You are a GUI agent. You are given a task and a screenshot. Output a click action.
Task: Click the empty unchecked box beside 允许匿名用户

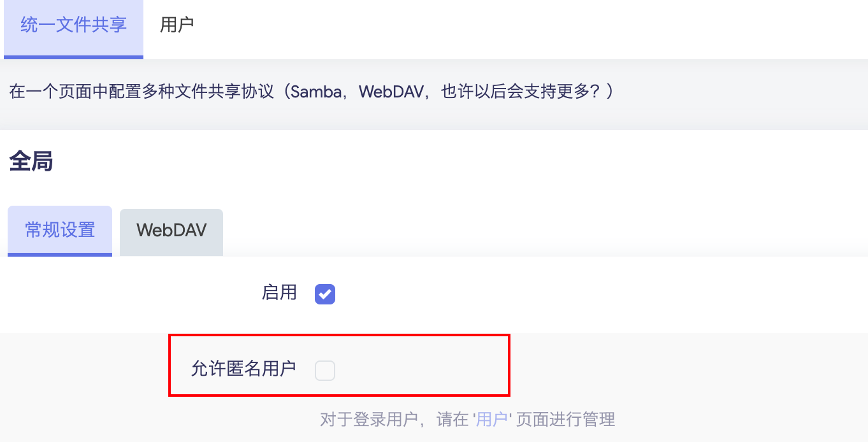(324, 370)
